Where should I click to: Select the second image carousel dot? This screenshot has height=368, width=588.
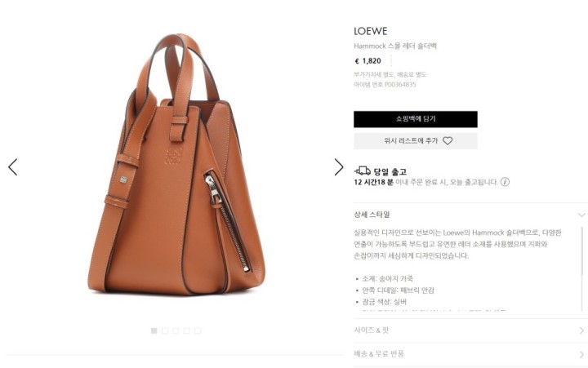tap(165, 330)
